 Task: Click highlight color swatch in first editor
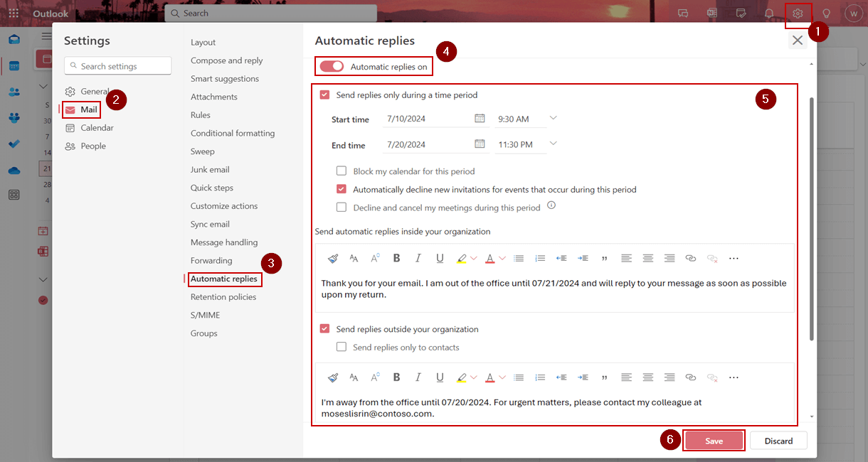click(461, 258)
